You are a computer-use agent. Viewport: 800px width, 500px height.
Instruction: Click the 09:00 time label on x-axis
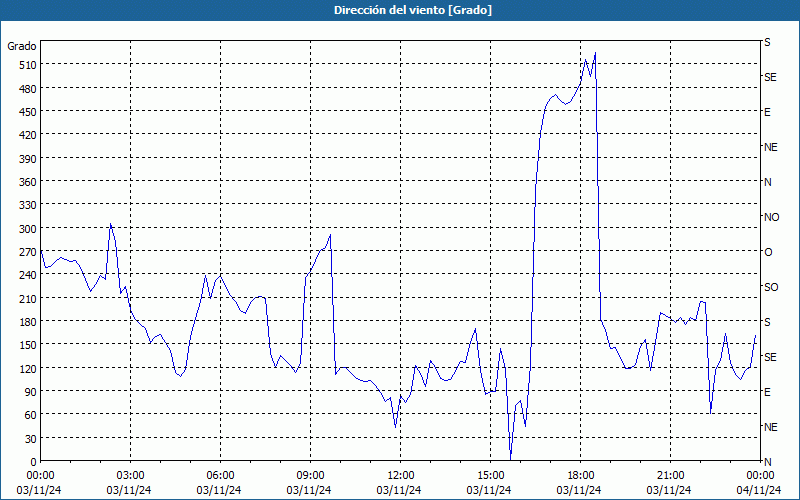point(311,476)
